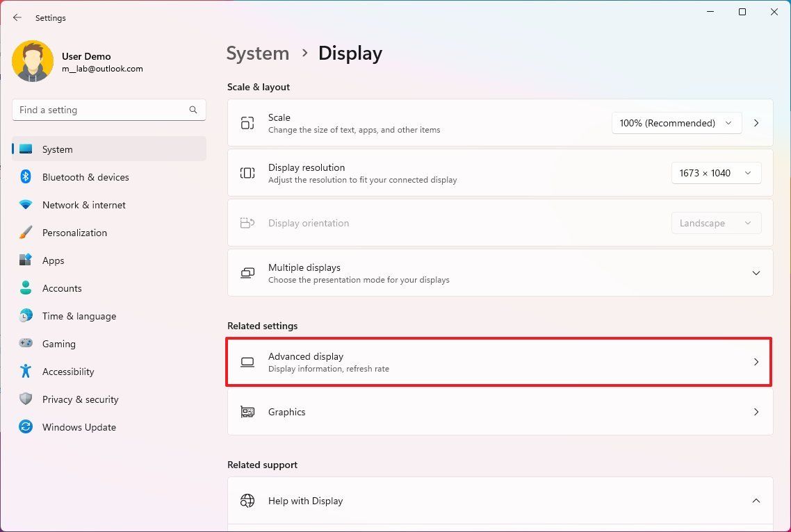Image resolution: width=791 pixels, height=532 pixels.
Task: Click the User Demo profile picture
Action: pos(33,61)
